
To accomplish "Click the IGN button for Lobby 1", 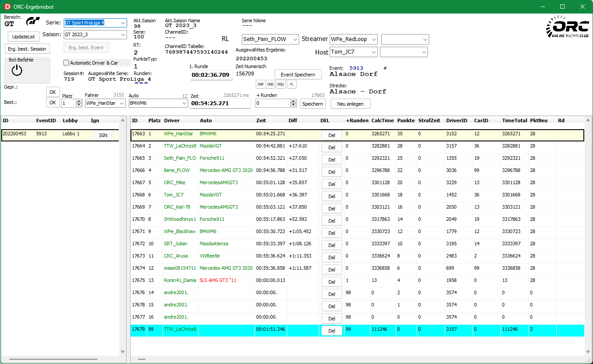I will tap(103, 135).
